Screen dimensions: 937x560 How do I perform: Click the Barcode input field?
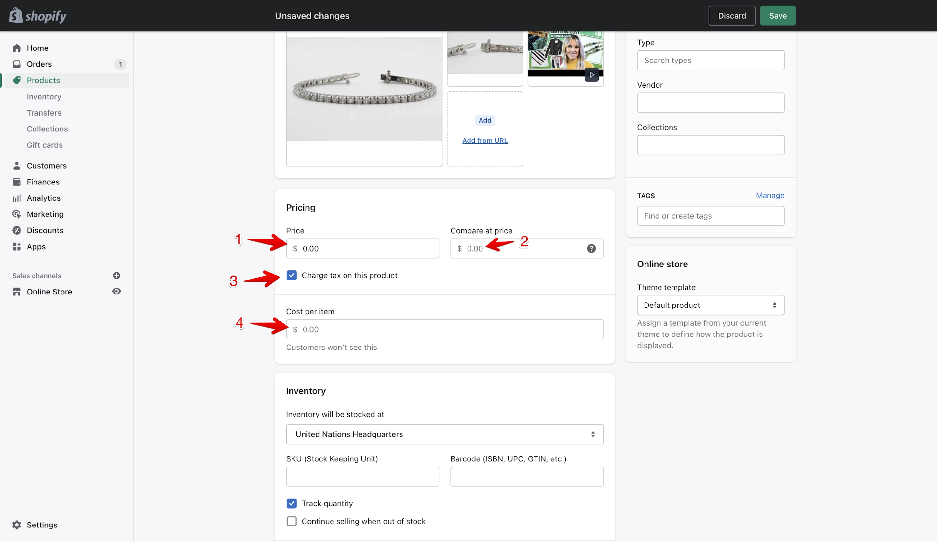pos(527,477)
